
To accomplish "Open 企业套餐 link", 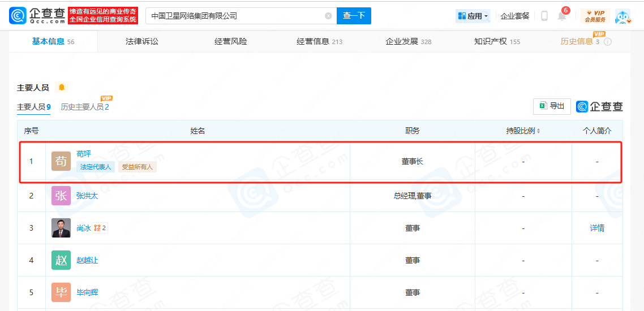I will 515,16.
